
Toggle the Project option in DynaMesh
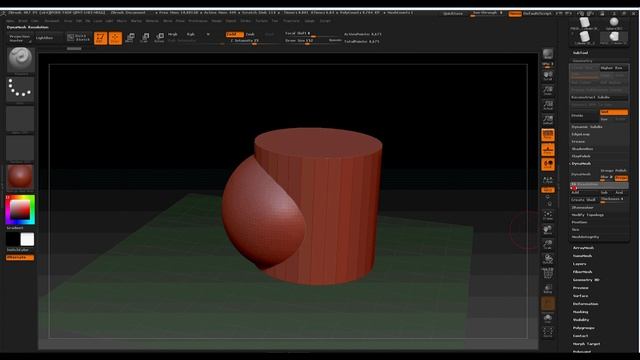[x=621, y=178]
